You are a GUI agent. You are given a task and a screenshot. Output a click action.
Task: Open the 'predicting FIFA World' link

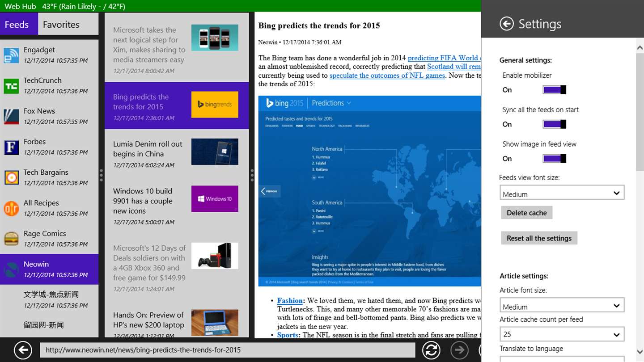point(444,58)
